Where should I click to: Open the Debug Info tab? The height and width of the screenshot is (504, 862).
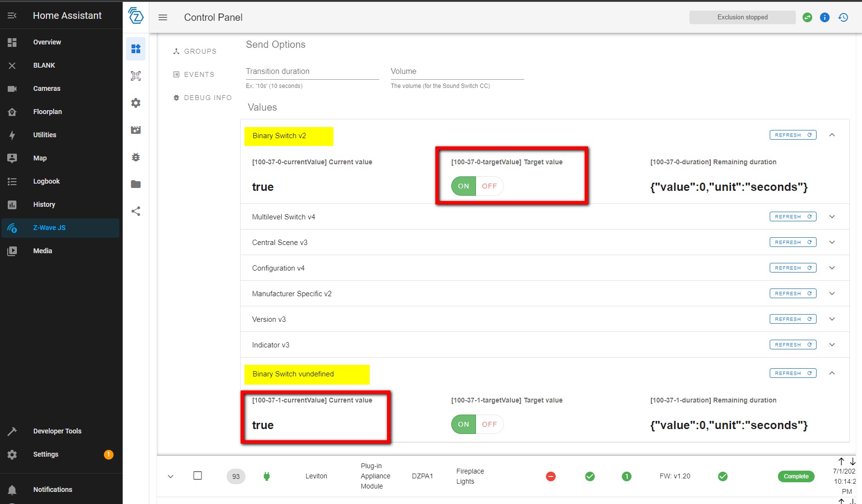coord(203,98)
